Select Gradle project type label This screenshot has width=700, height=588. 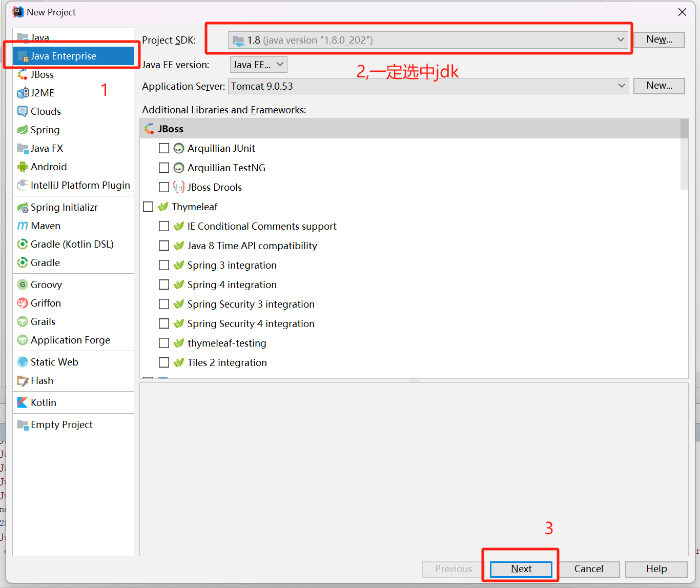click(45, 263)
